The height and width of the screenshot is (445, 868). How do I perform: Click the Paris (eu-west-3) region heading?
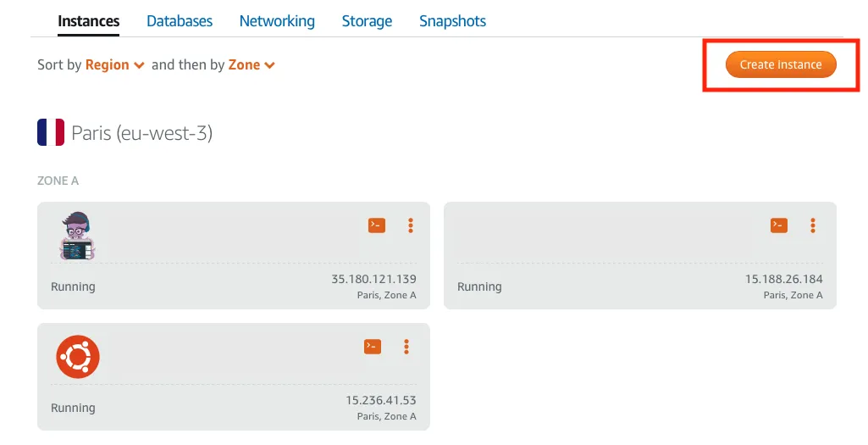pyautogui.click(x=141, y=133)
